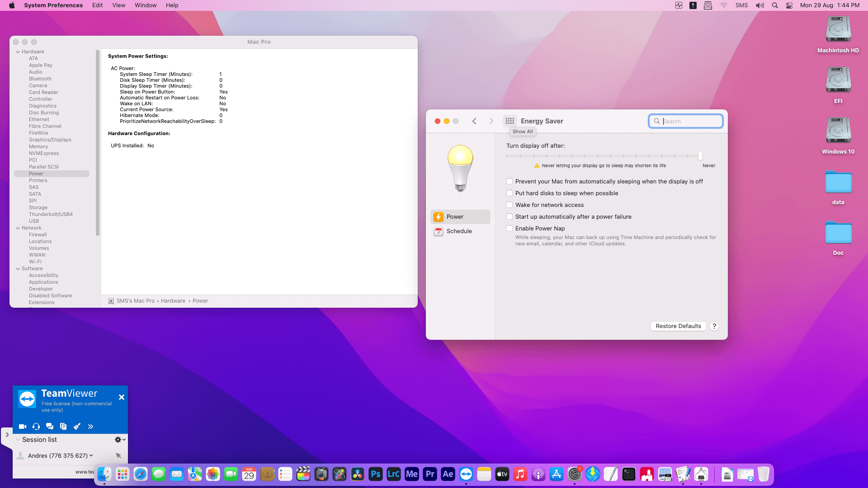Click the Energy Saver search field
This screenshot has height=488, width=868.
(690, 121)
